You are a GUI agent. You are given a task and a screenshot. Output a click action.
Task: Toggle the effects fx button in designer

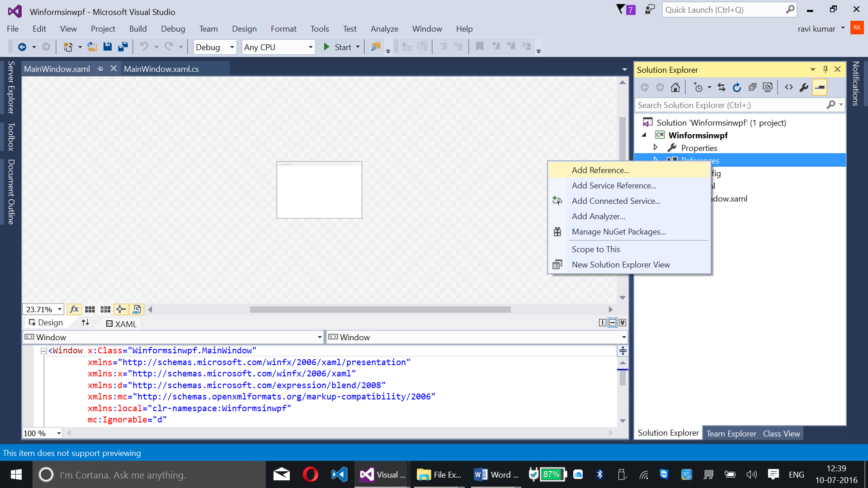74,310
